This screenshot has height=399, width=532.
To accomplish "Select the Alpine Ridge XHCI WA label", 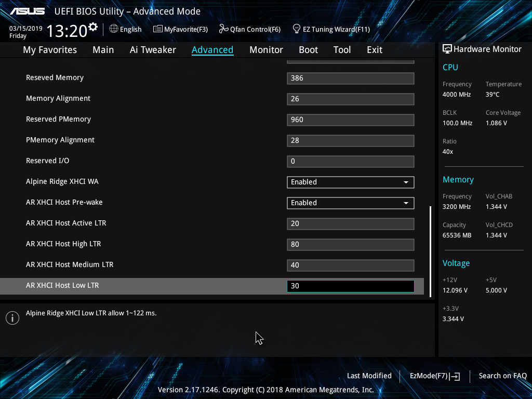I will click(x=62, y=181).
